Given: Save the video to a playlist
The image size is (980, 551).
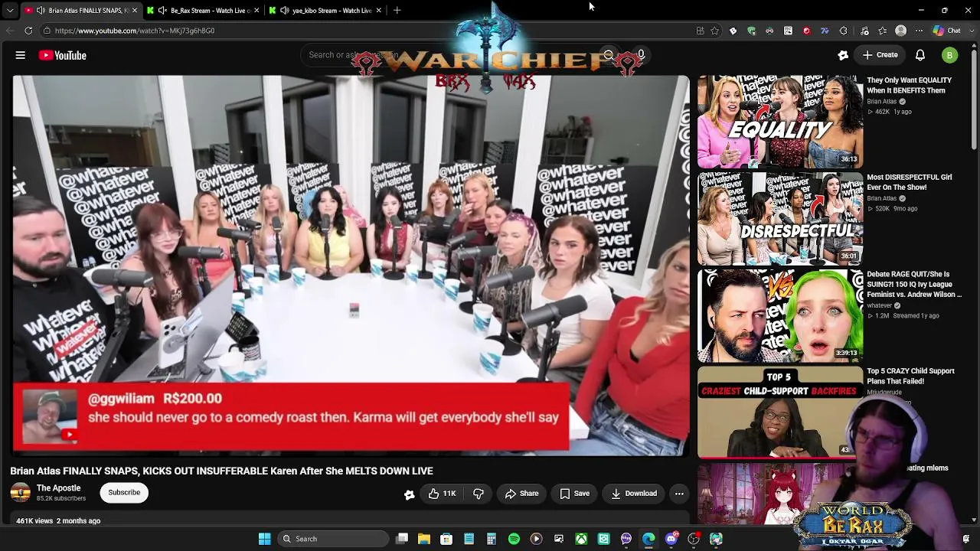Looking at the screenshot, I should click(x=574, y=494).
